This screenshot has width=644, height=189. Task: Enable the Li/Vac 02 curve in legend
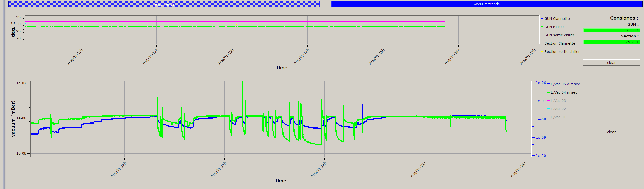pyautogui.click(x=558, y=109)
